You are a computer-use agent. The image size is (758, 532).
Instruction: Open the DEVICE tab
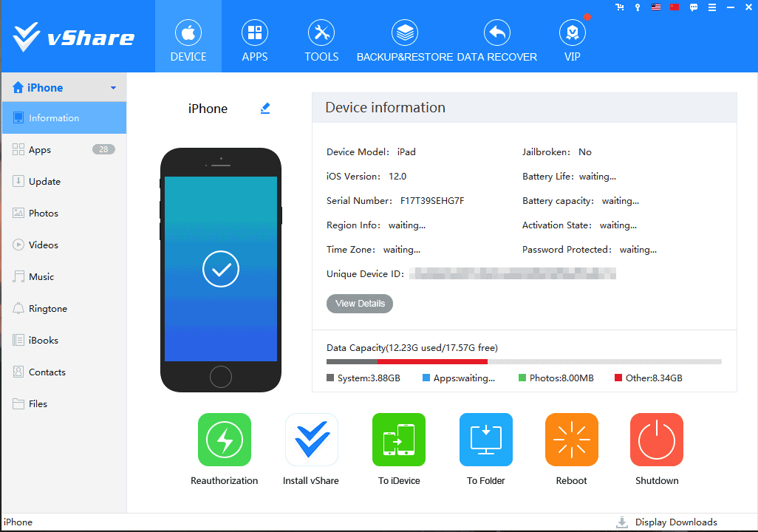click(x=188, y=36)
